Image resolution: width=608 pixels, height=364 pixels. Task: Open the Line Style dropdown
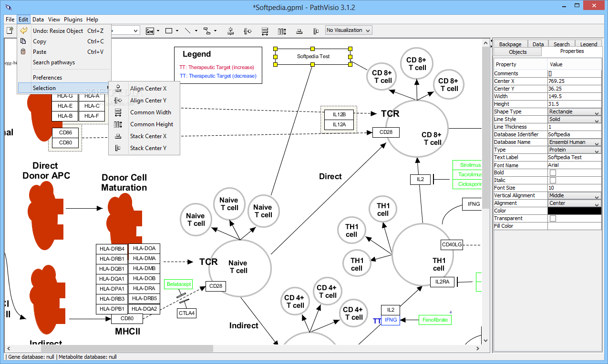[x=574, y=119]
